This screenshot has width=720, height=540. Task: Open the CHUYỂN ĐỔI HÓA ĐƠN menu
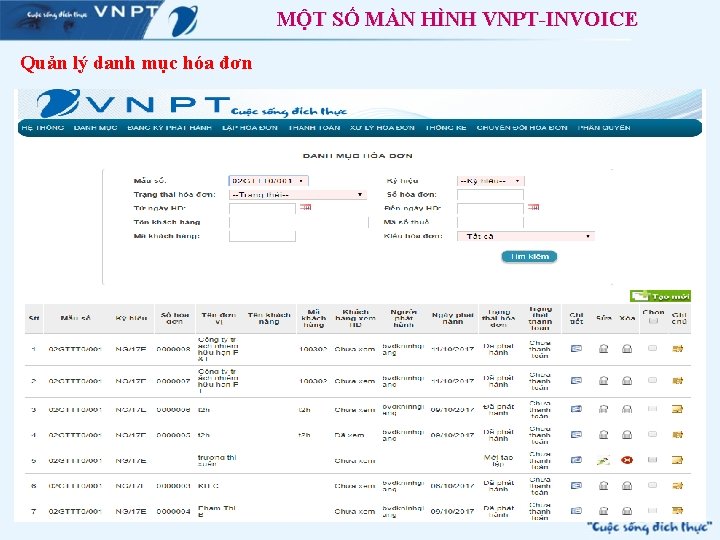(522, 128)
